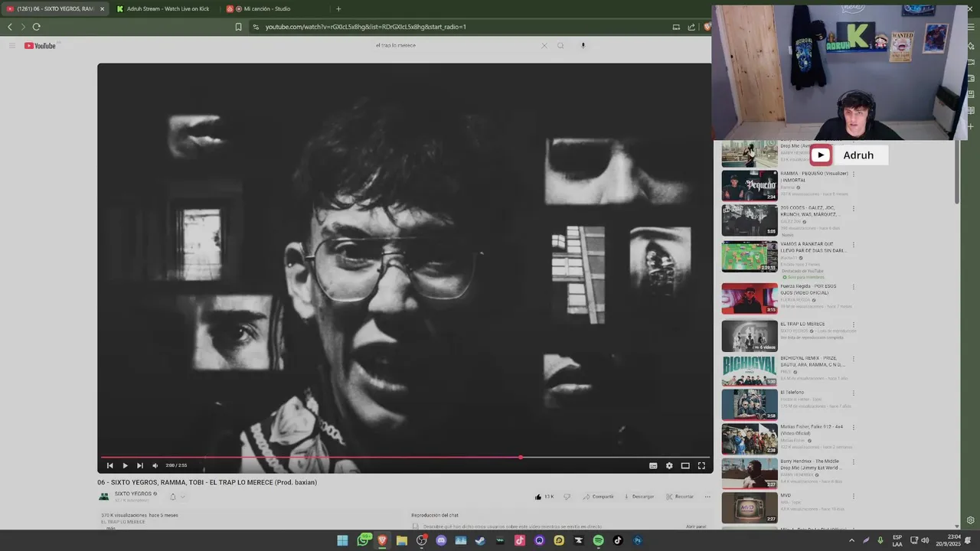Start voice search with microphone
The width and height of the screenshot is (980, 551).
(583, 45)
